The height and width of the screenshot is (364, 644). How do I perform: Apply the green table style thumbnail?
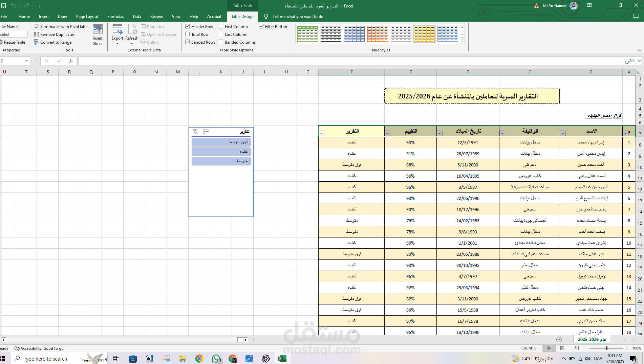click(307, 34)
